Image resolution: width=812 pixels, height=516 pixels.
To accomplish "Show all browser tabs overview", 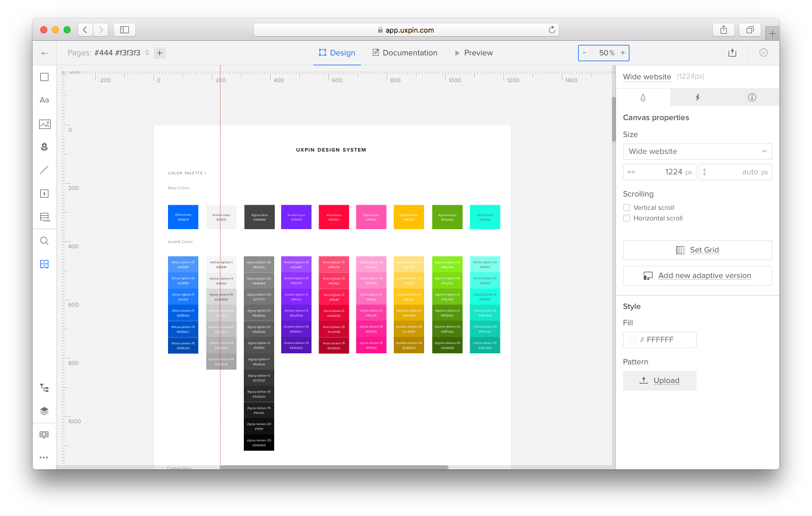I will tap(750, 30).
